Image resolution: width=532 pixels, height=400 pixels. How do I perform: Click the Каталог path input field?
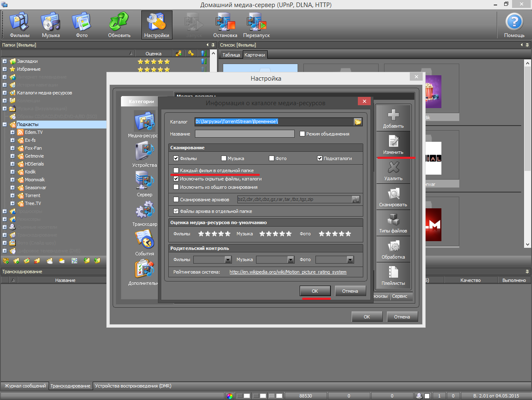point(273,122)
